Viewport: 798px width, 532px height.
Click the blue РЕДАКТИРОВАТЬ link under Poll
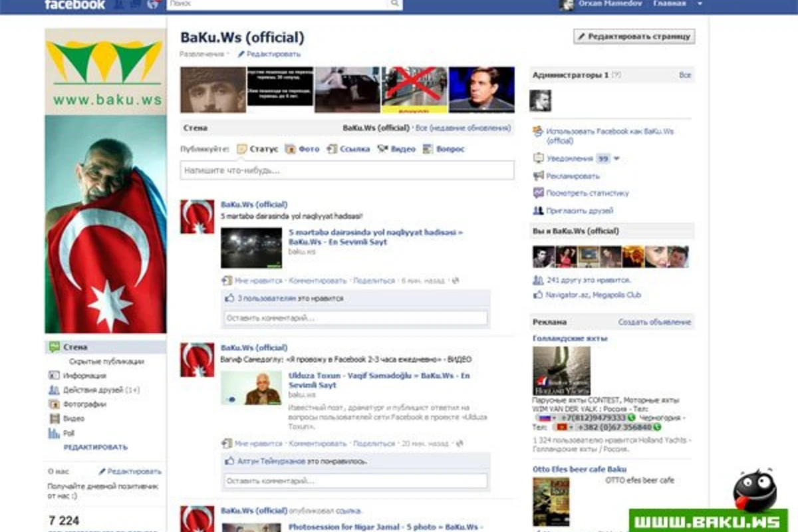click(x=96, y=448)
